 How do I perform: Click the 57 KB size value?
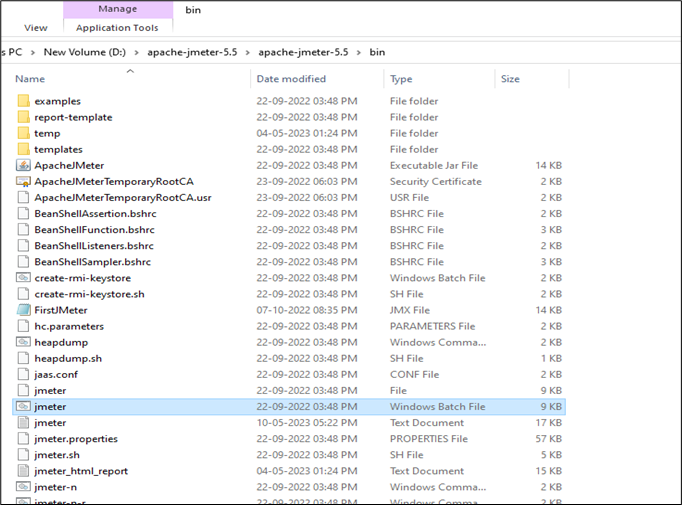(x=548, y=439)
